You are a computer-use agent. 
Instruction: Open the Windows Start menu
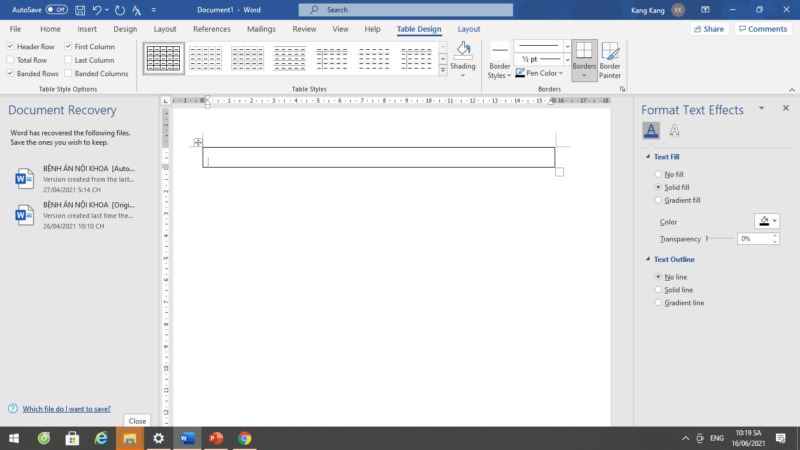click(14, 438)
